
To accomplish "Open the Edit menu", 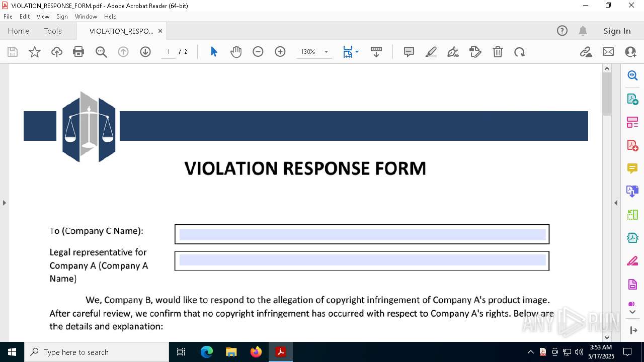I will pos(25,17).
